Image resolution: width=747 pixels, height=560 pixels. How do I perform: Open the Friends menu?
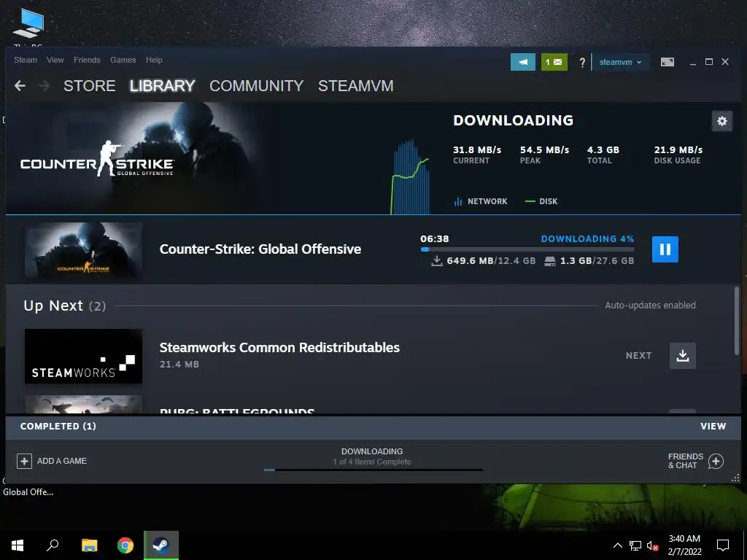(87, 60)
